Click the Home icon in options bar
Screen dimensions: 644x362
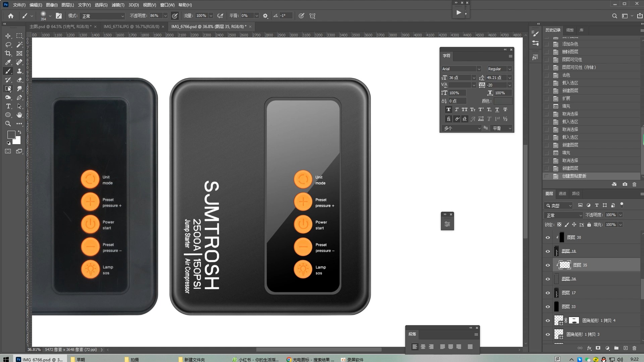click(11, 16)
